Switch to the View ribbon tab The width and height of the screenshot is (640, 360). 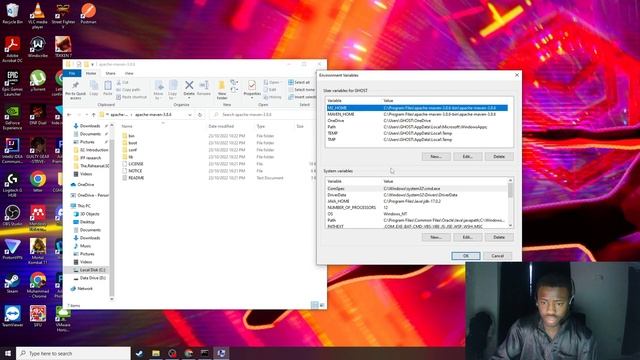(x=129, y=73)
